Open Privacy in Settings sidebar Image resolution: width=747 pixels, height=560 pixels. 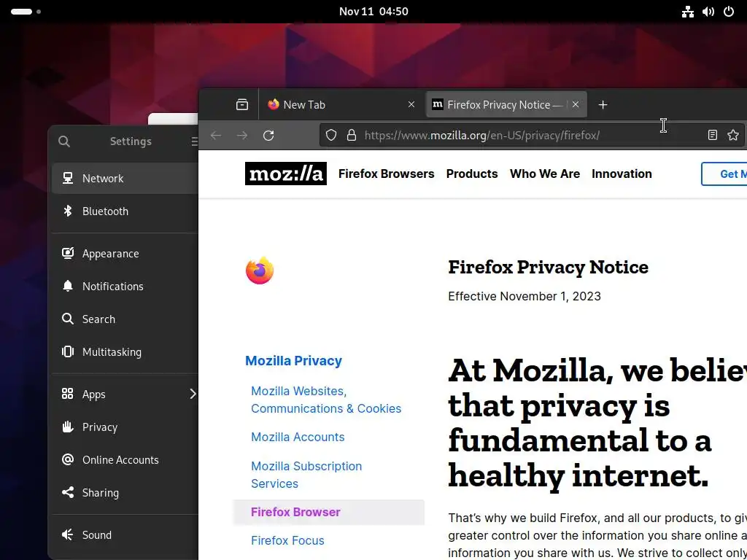(125, 427)
